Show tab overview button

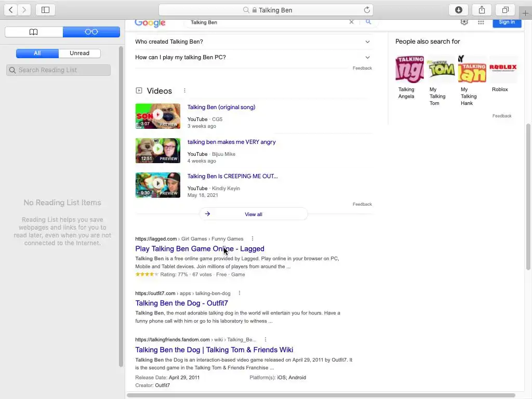tap(505, 10)
